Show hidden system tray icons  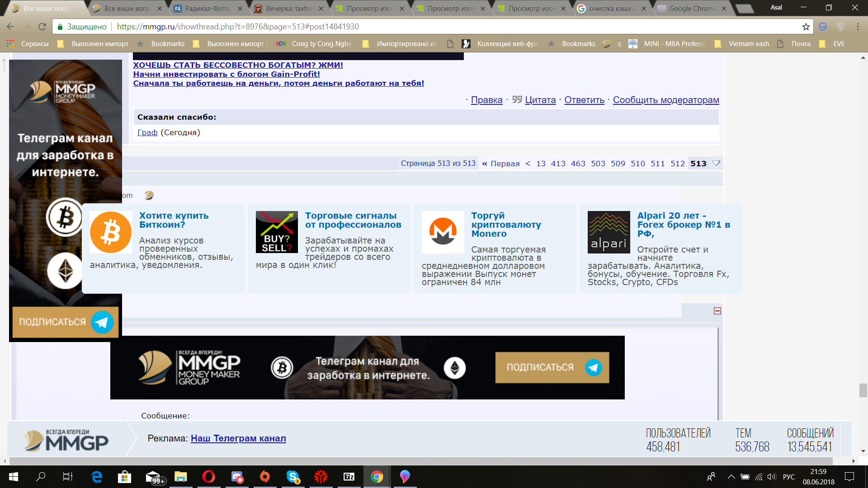coord(731,477)
